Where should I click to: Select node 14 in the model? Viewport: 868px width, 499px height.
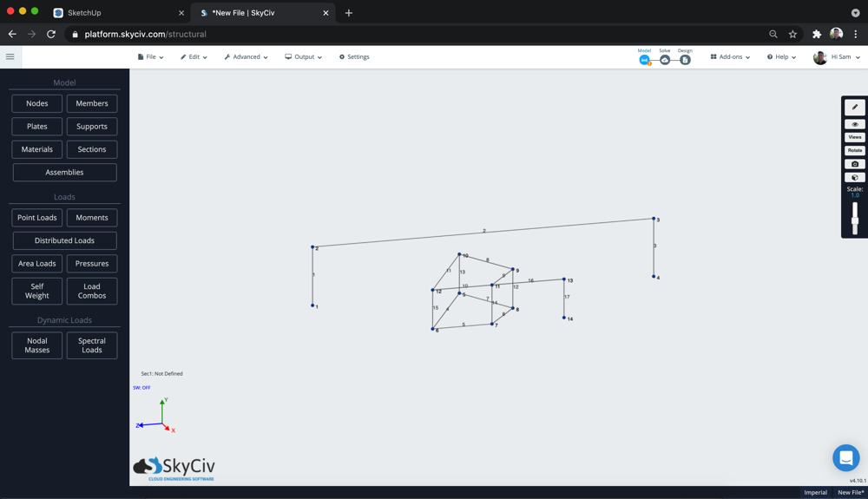(564, 318)
